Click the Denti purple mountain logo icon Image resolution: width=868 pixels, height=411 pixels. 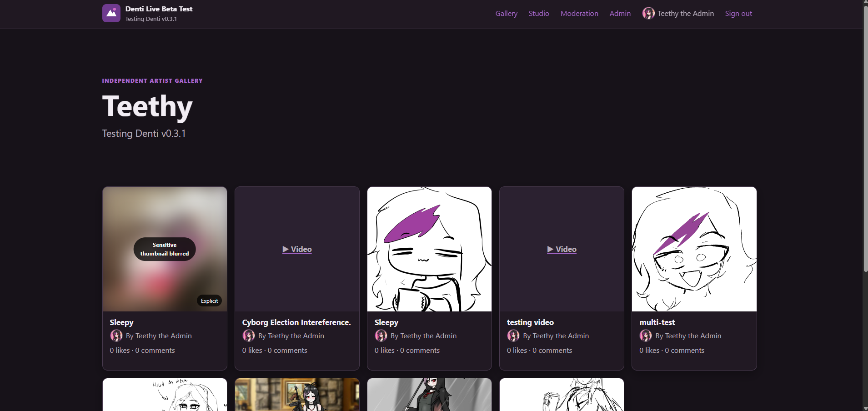[111, 13]
